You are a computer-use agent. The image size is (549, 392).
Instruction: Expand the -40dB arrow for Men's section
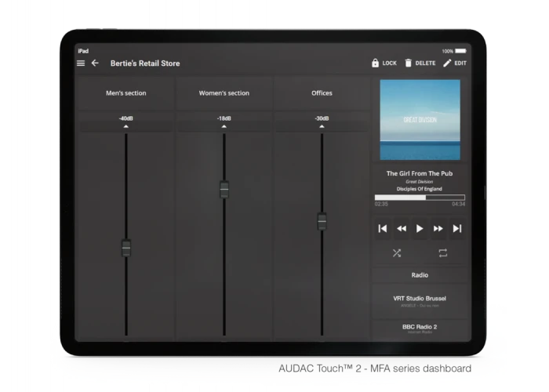pyautogui.click(x=126, y=126)
